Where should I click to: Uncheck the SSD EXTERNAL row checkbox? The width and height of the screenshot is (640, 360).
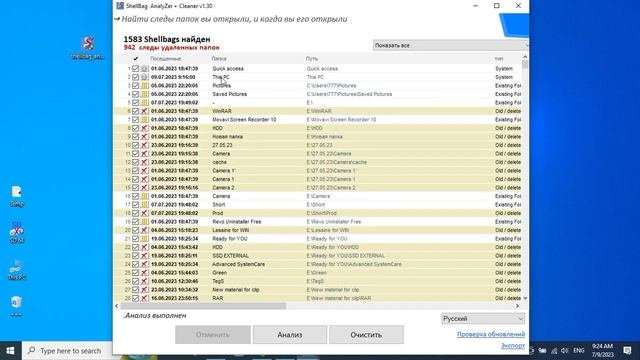[x=136, y=256]
